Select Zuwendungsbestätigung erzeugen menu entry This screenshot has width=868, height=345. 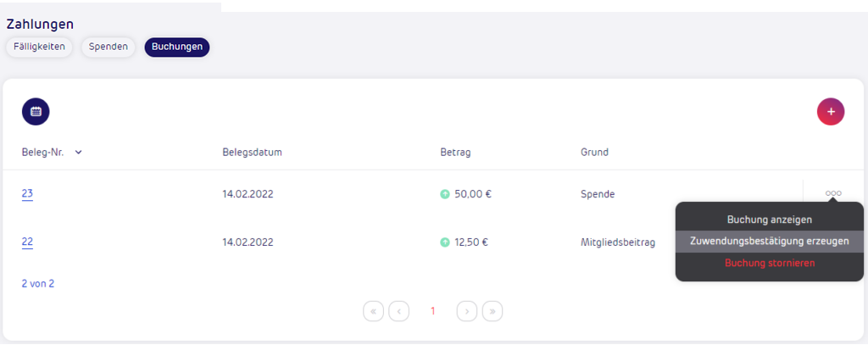coord(770,242)
